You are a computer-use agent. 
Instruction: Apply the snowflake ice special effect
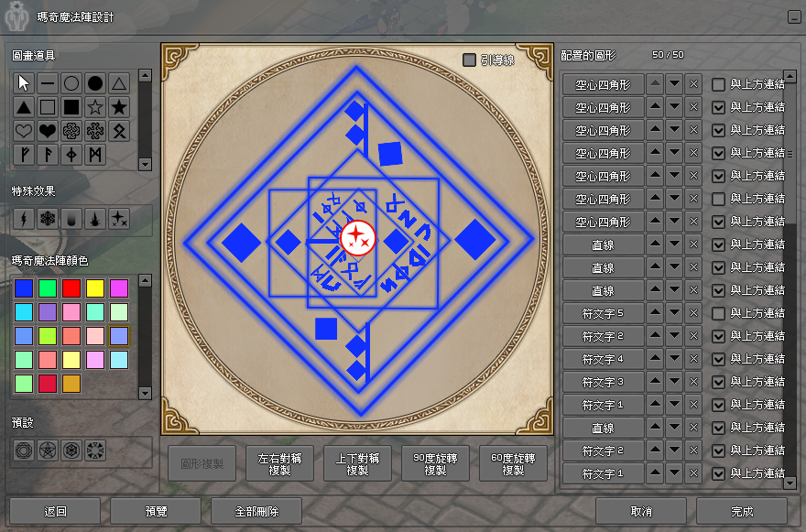coord(48,219)
